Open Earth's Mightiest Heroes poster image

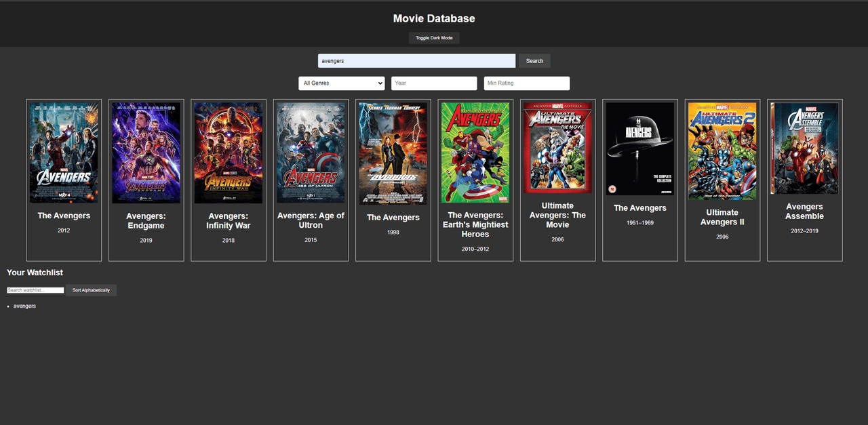(x=475, y=153)
